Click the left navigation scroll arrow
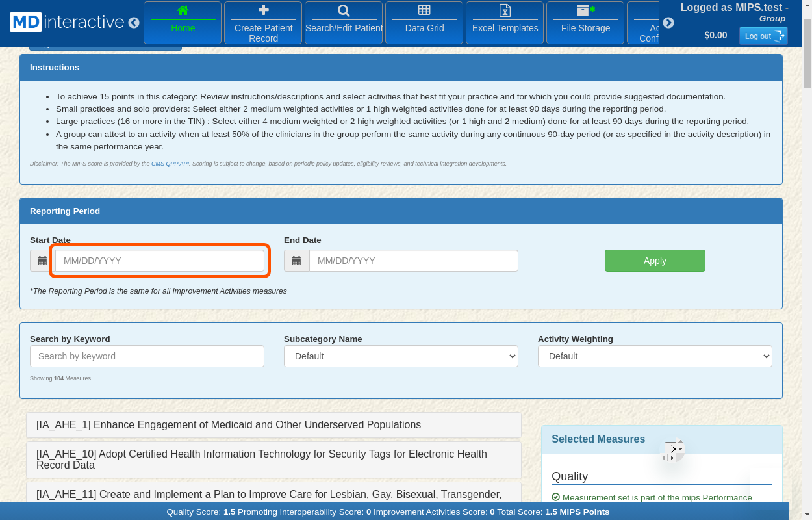 tap(134, 23)
